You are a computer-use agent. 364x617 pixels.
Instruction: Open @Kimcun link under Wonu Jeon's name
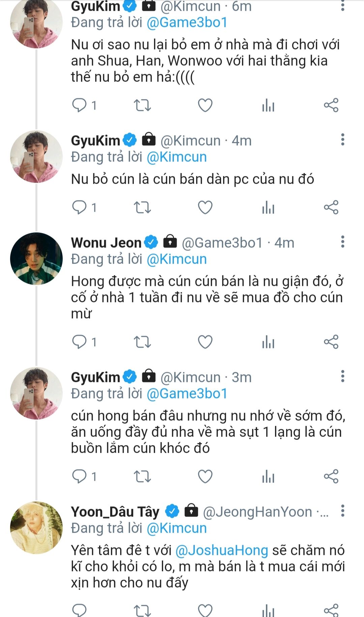[x=177, y=259]
